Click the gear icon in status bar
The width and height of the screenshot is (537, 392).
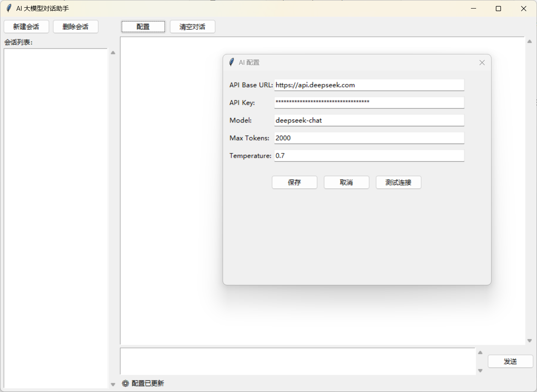pyautogui.click(x=125, y=383)
